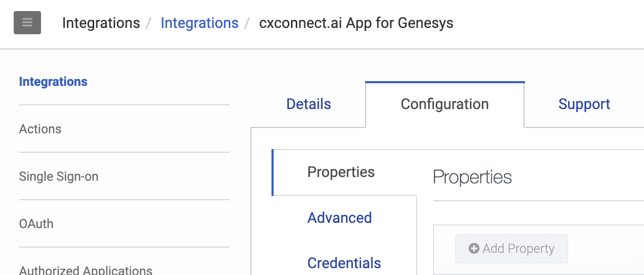Viewport: 644px width, 275px height.
Task: Select the Configuration tab
Action: (445, 104)
